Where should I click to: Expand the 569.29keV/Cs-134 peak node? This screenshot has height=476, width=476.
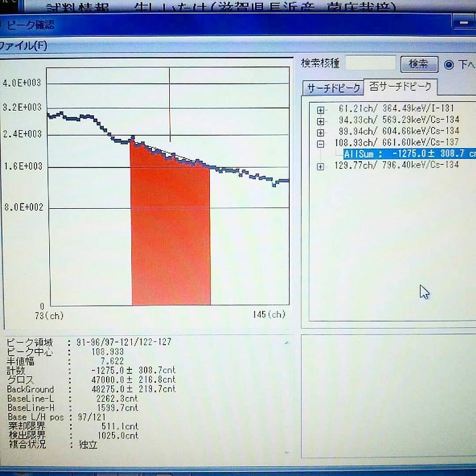click(x=321, y=121)
